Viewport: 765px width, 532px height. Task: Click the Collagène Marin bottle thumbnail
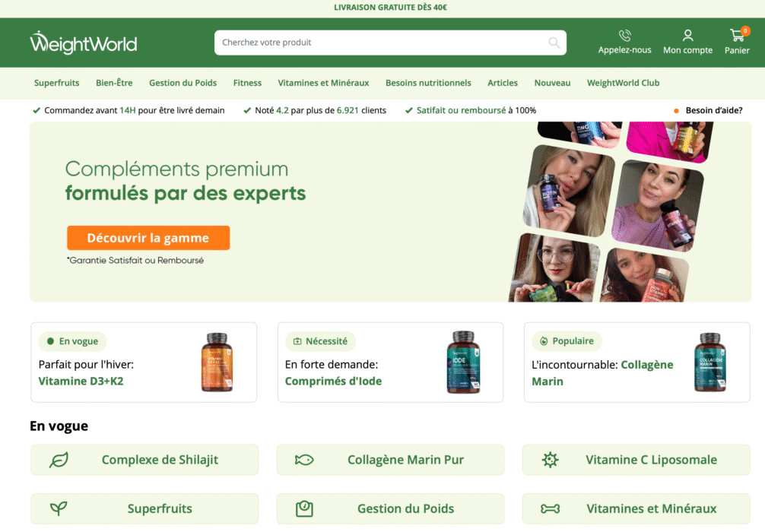pyautogui.click(x=710, y=362)
